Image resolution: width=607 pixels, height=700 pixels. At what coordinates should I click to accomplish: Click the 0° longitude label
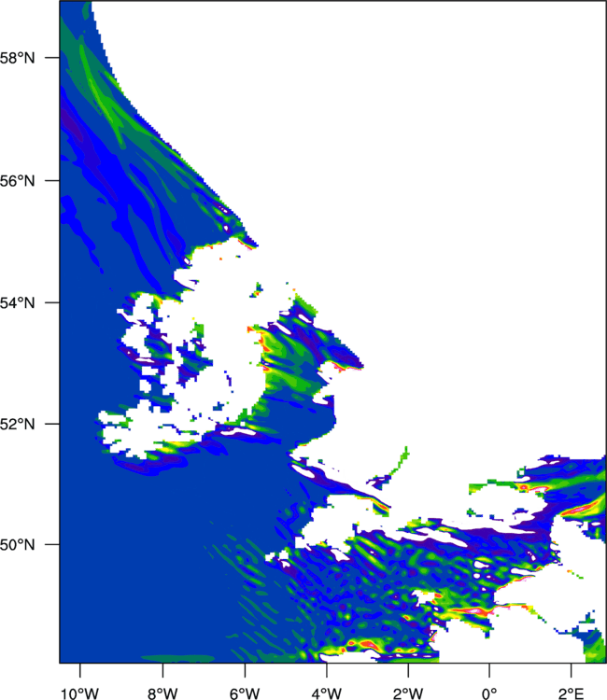tap(489, 693)
